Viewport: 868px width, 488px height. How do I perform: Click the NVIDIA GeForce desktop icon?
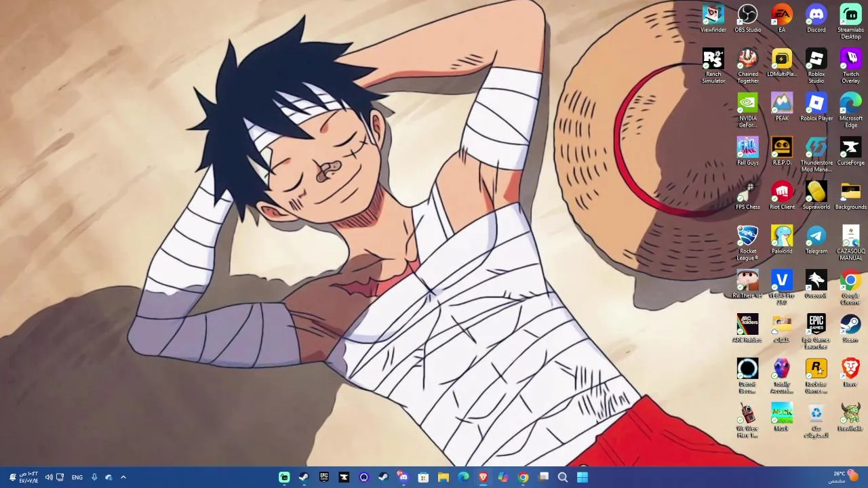click(748, 110)
